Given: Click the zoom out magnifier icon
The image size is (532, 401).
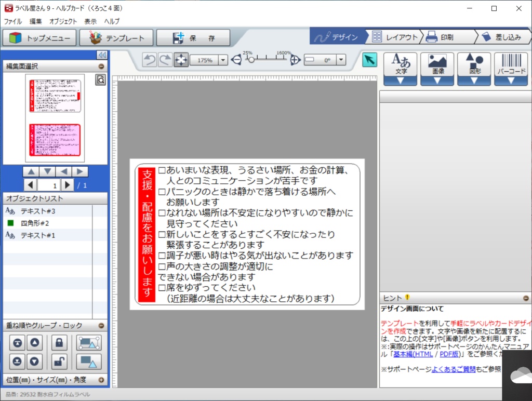Looking at the screenshot, I should point(236,60).
